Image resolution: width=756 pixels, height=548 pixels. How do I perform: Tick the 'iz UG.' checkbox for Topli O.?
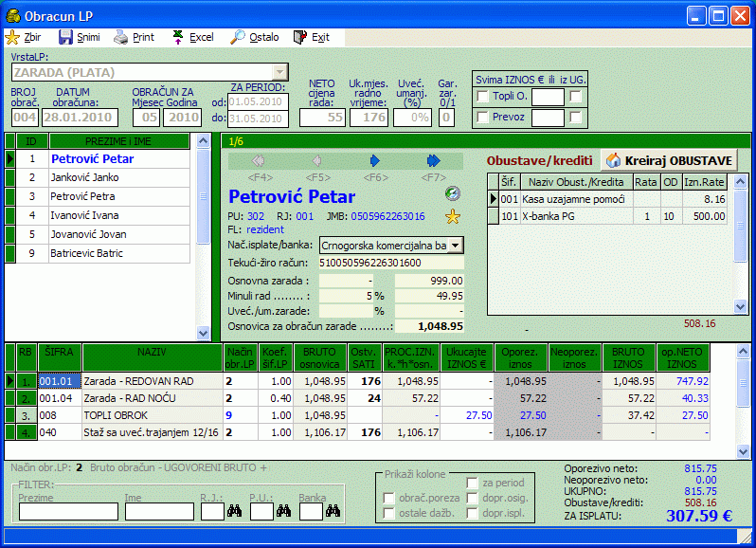[x=575, y=96]
